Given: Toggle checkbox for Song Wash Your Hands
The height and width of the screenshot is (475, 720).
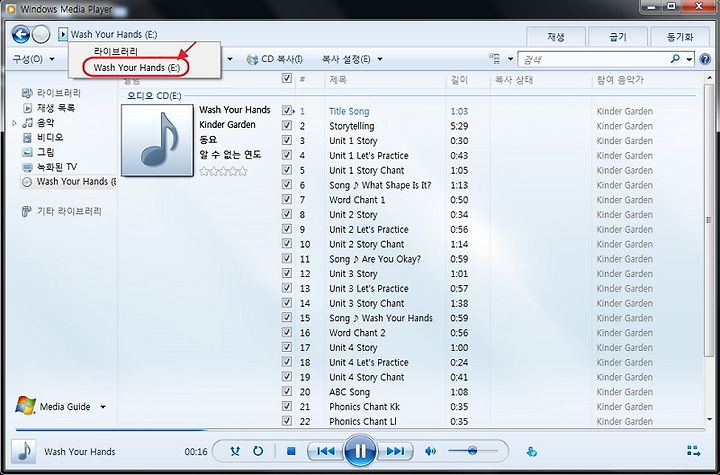Looking at the screenshot, I should tap(287, 317).
